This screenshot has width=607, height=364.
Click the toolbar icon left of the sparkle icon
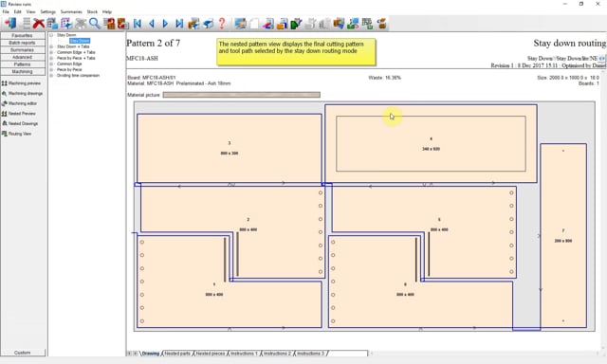[52, 23]
